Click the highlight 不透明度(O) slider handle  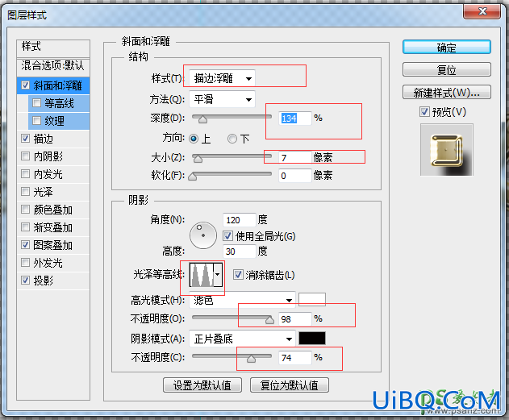click(x=269, y=320)
